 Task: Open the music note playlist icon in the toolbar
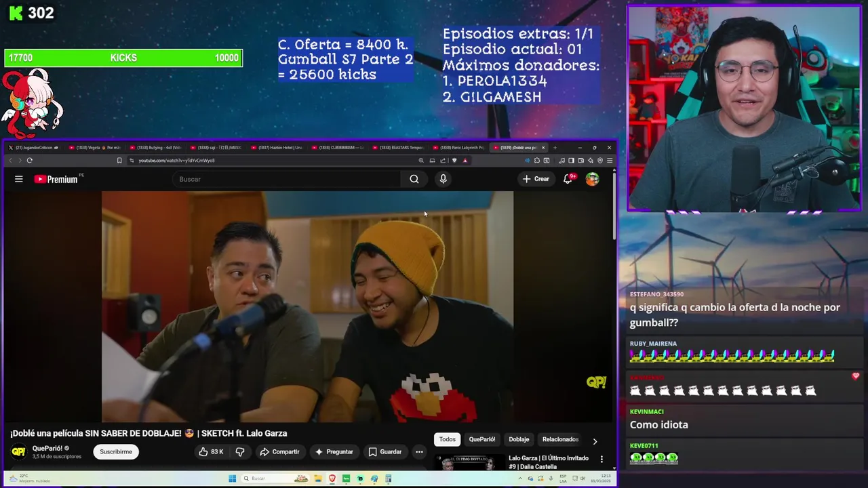tap(562, 161)
